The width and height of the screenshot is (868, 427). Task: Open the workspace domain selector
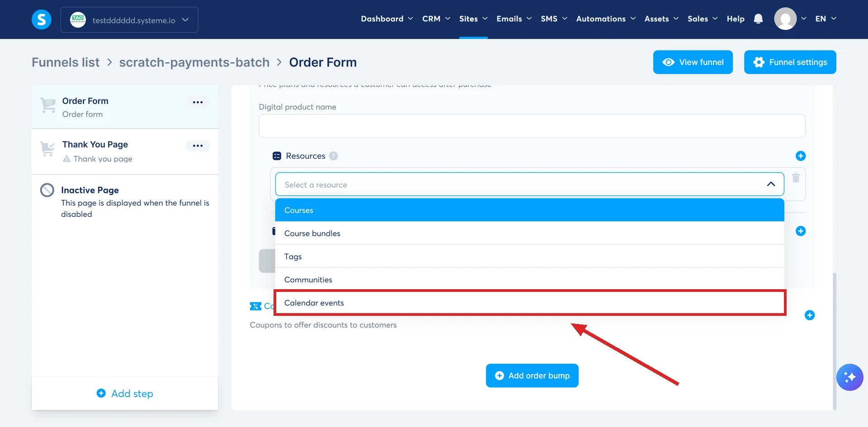point(129,20)
